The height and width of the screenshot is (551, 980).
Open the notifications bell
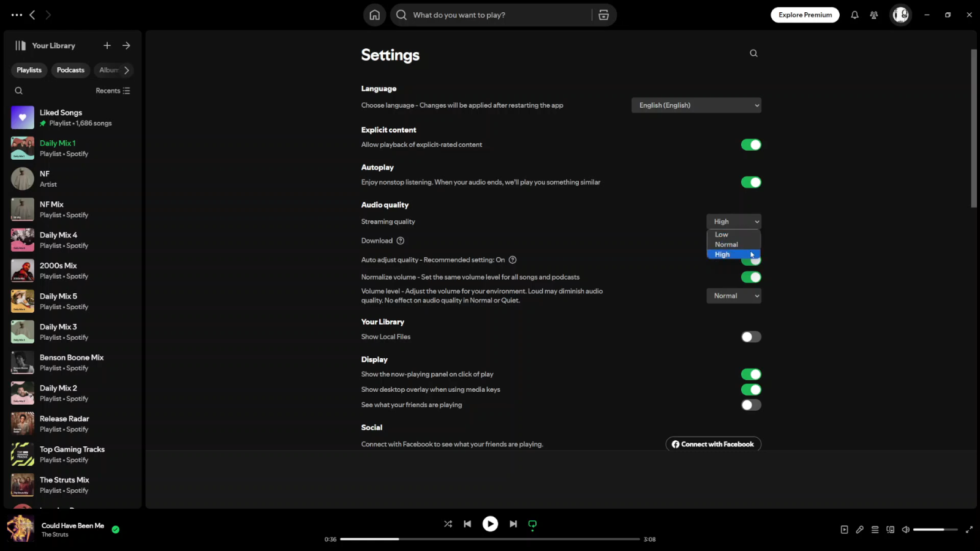pyautogui.click(x=854, y=15)
